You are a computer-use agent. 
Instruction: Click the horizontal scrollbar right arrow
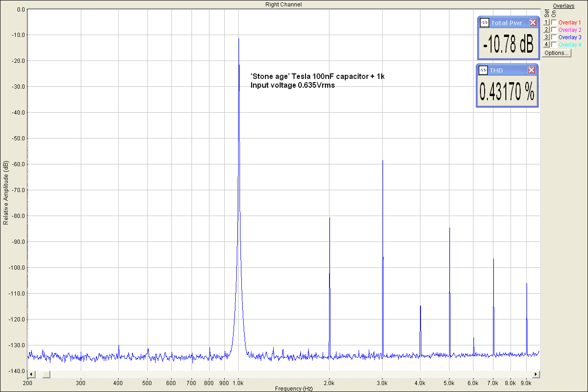535,374
